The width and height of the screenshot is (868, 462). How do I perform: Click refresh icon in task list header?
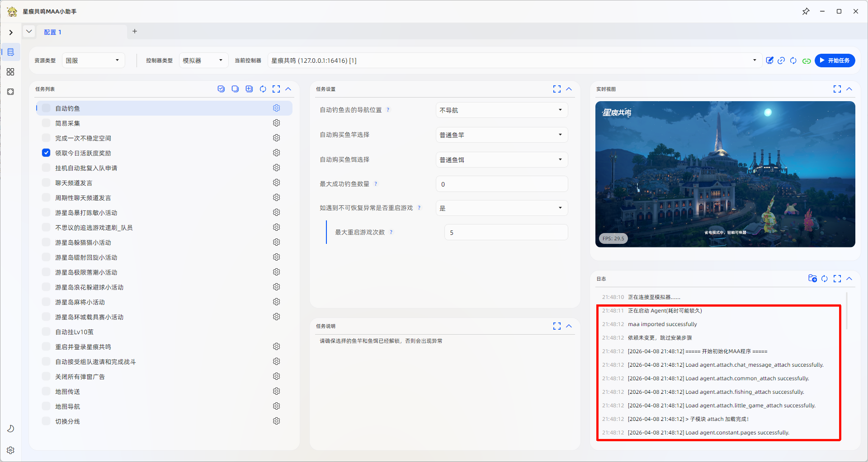263,89
